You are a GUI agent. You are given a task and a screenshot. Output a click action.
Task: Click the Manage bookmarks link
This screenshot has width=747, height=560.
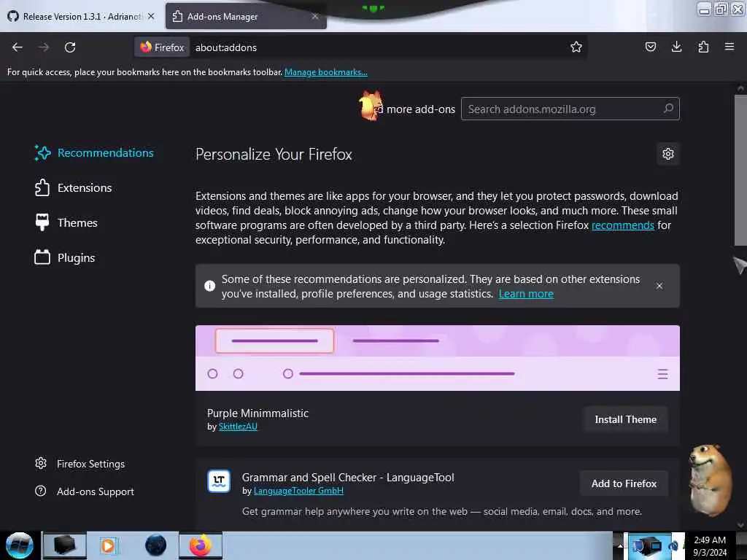tap(326, 72)
